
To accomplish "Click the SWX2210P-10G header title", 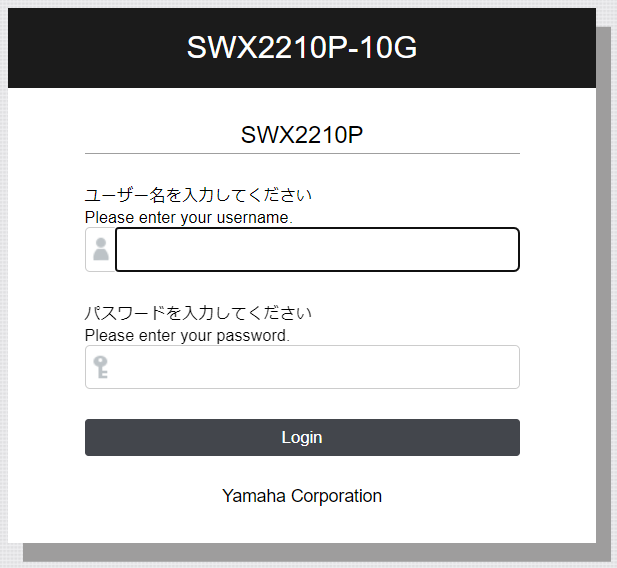I will pos(301,47).
